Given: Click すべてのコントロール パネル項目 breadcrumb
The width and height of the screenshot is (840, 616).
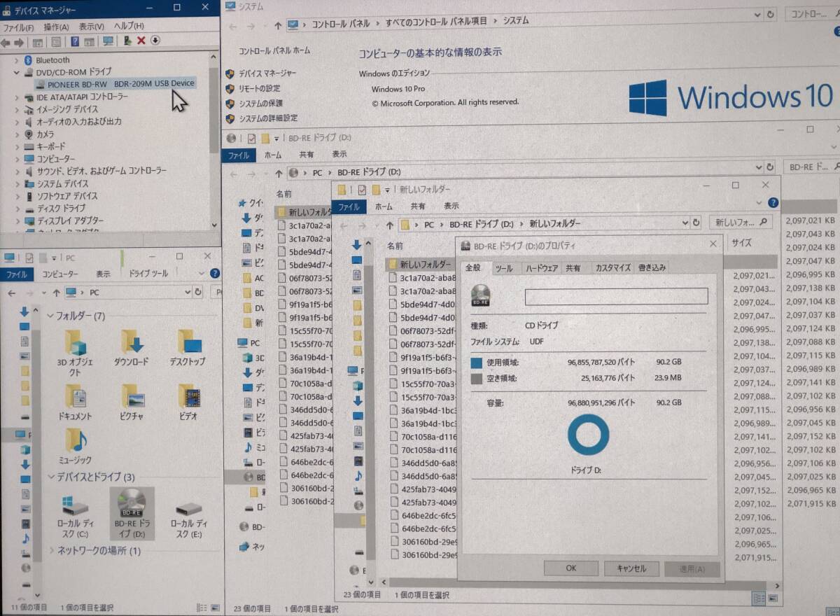Looking at the screenshot, I should [436, 22].
